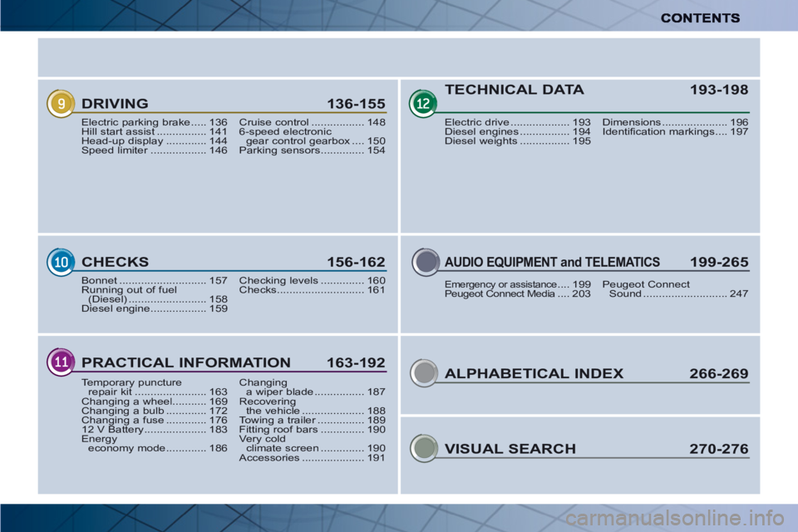
Task: Open the DRIVING section heading
Action: [115, 103]
